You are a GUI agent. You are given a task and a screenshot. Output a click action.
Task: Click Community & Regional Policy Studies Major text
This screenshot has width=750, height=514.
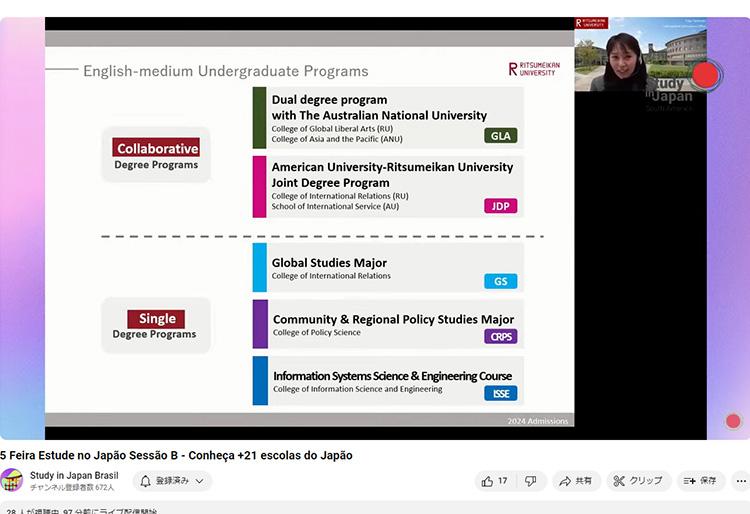(x=393, y=319)
